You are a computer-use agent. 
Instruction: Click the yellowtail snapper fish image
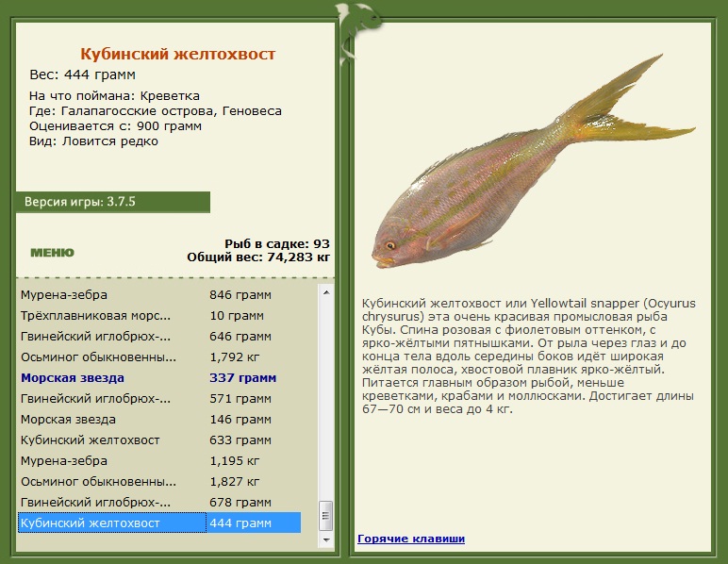(x=533, y=162)
